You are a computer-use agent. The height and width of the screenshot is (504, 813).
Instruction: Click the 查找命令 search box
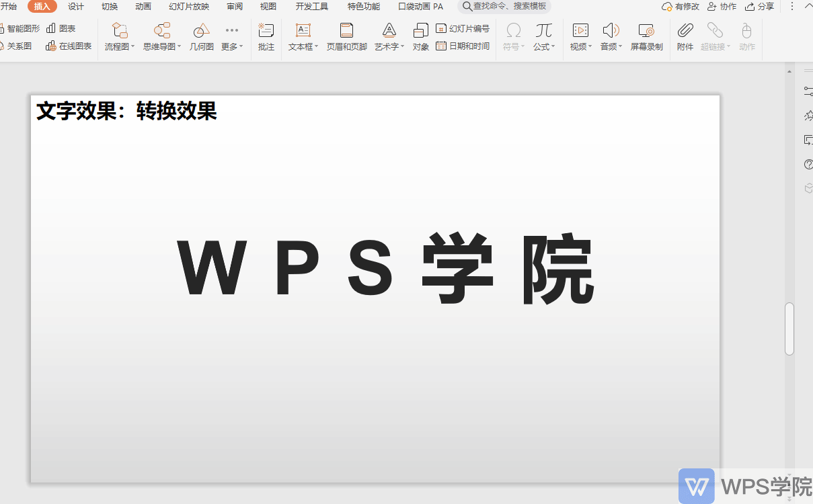[504, 7]
